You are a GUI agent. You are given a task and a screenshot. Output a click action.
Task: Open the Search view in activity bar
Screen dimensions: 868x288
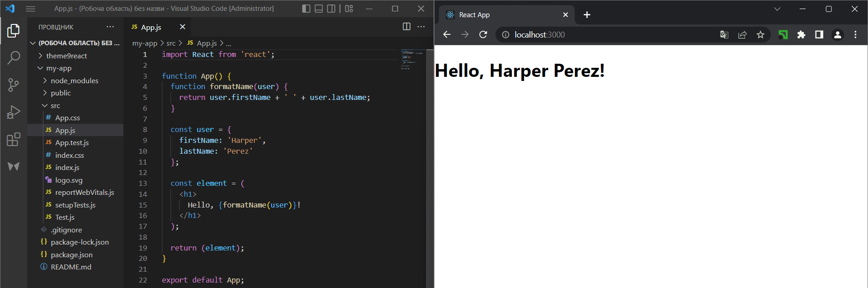14,57
